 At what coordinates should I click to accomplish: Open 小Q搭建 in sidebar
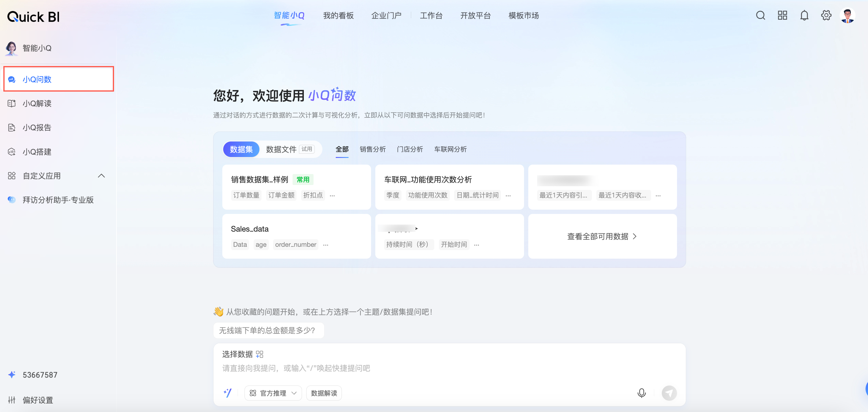click(x=59, y=152)
